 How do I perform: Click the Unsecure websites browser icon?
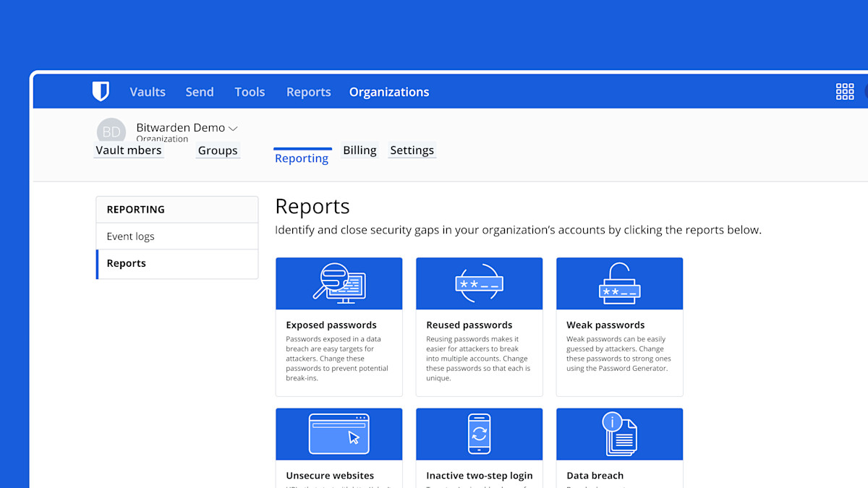(x=339, y=434)
